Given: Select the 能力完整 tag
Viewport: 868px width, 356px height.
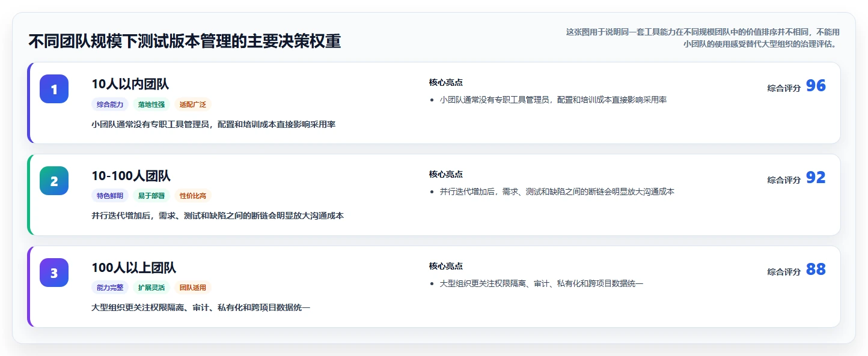Looking at the screenshot, I should (110, 288).
